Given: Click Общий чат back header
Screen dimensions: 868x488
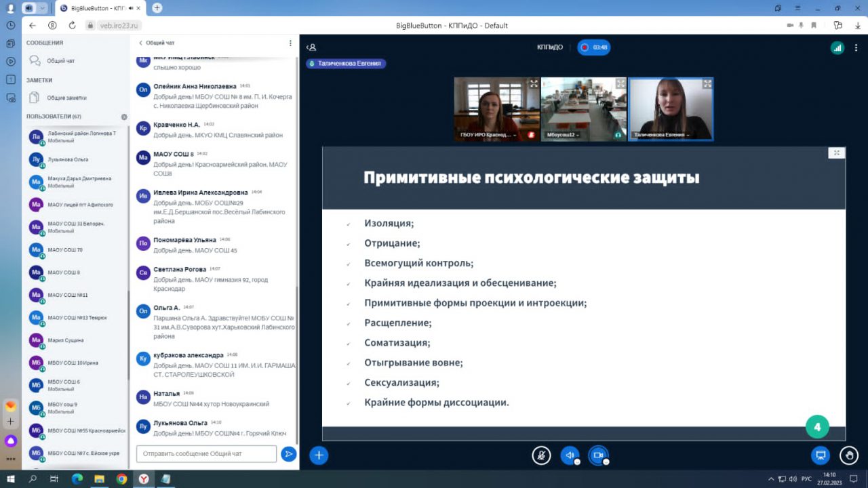Looking at the screenshot, I should 157,43.
